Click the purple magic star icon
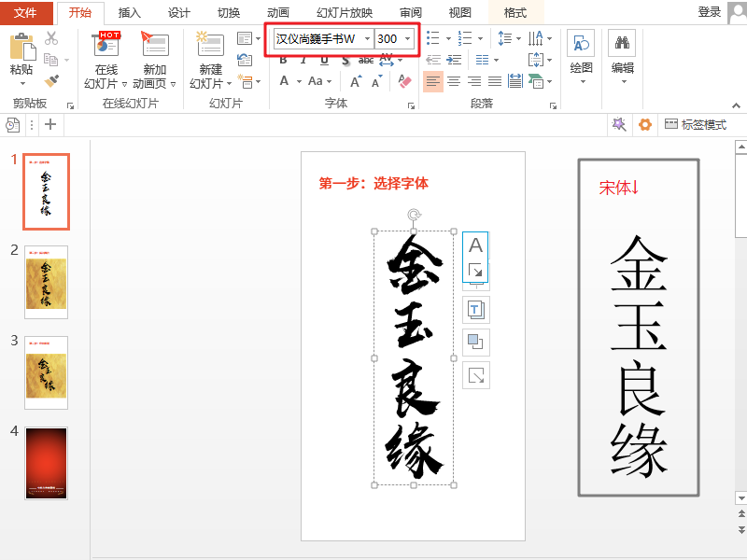This screenshot has width=747, height=560. [619, 125]
